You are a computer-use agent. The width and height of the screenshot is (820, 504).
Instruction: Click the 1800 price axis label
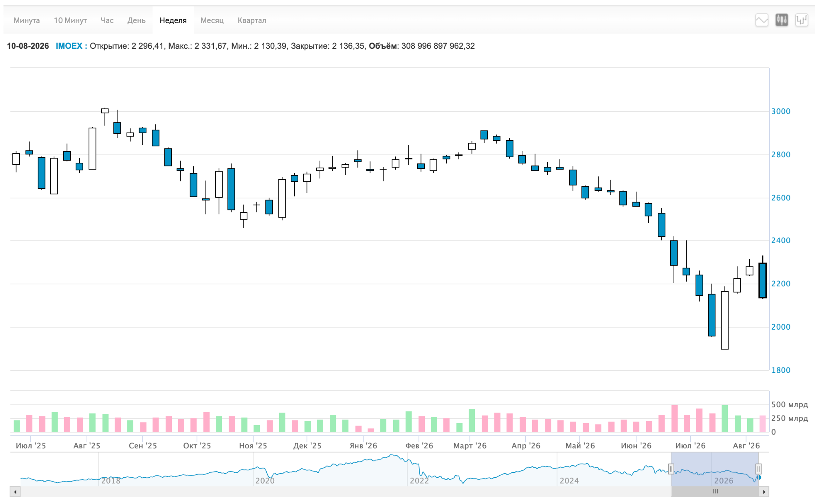click(781, 370)
